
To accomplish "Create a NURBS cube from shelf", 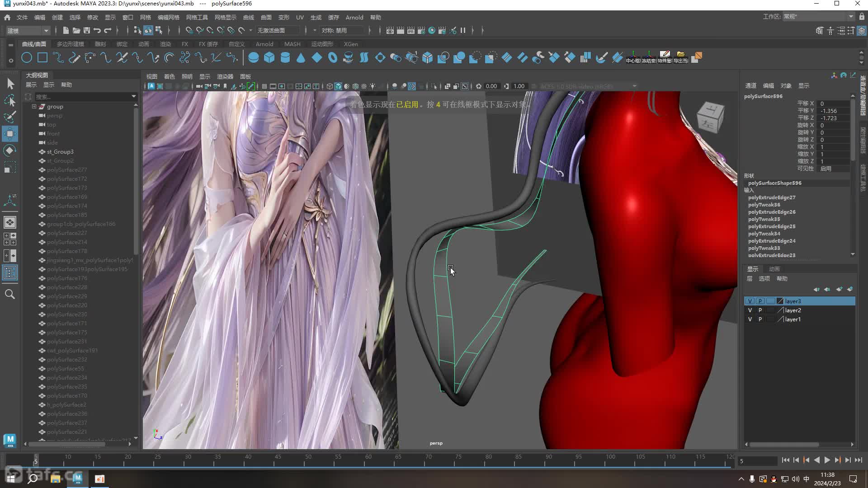I will click(269, 57).
